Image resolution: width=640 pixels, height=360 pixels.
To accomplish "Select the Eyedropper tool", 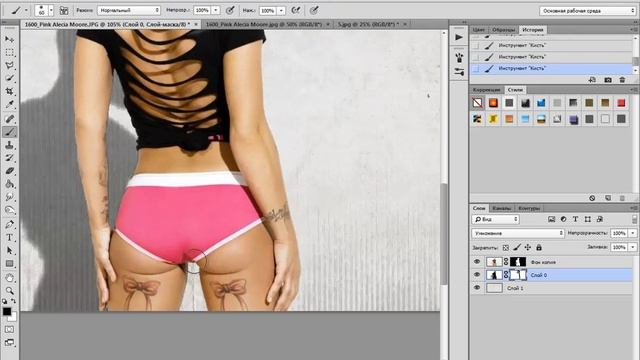I will point(9,104).
